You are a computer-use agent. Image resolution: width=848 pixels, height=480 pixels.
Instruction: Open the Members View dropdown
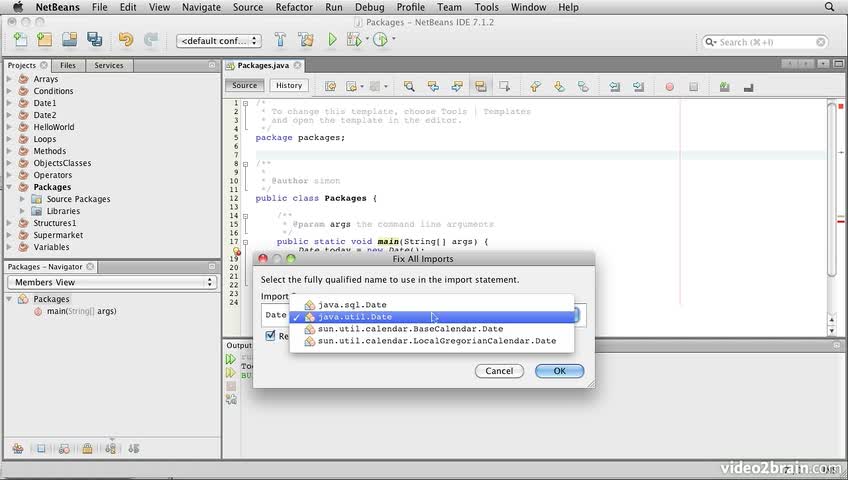click(x=112, y=282)
